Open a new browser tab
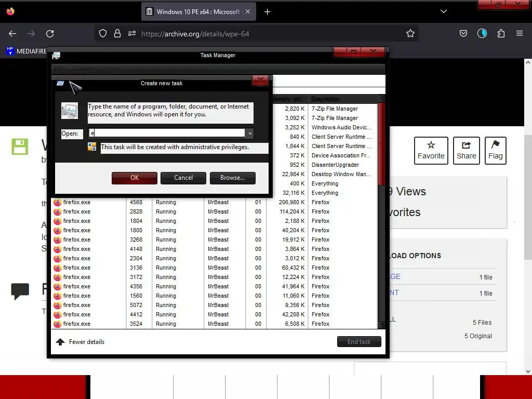532x399 pixels. click(x=268, y=12)
